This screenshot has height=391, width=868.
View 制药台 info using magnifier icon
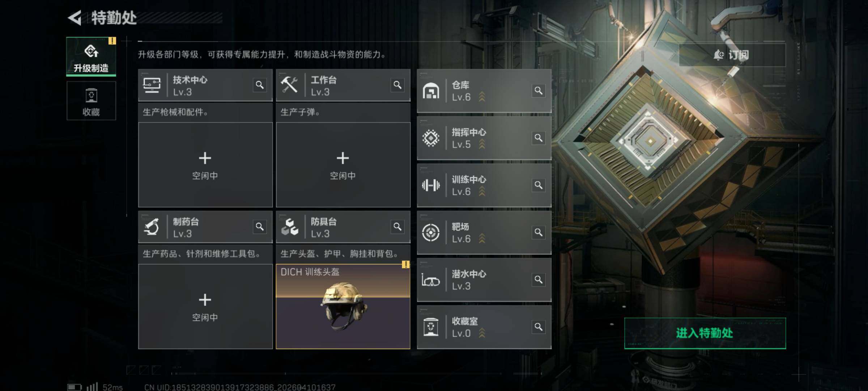coord(260,227)
